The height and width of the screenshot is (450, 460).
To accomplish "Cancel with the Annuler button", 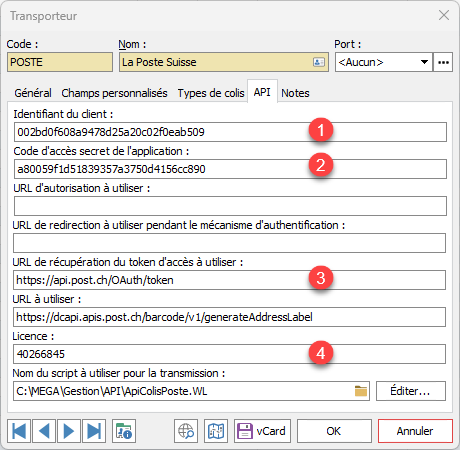I will (415, 431).
